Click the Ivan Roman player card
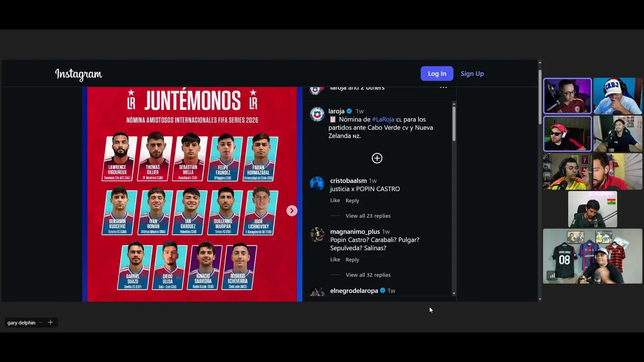Screen dimensions: 644x362 [x=155, y=211]
